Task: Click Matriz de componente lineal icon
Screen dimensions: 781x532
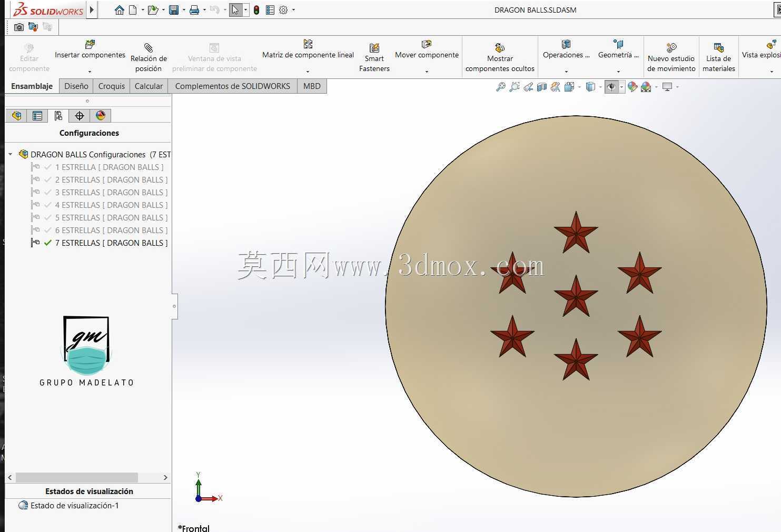Action: 308,44
